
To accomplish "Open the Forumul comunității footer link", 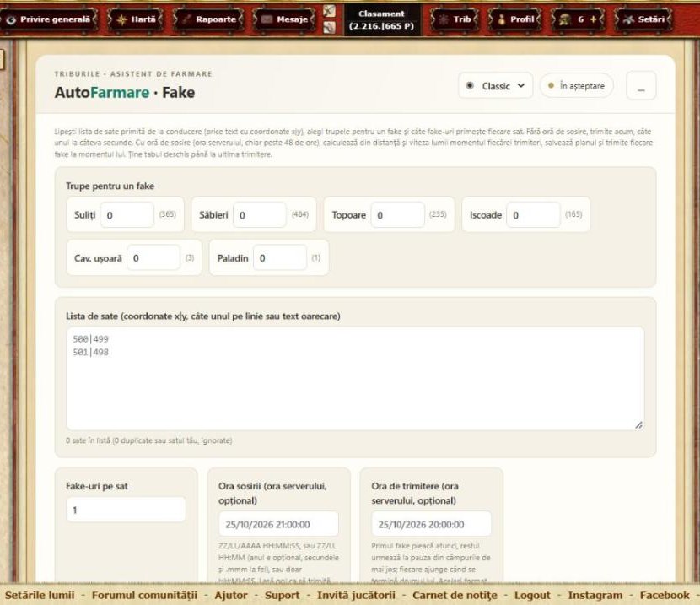I will pyautogui.click(x=144, y=595).
